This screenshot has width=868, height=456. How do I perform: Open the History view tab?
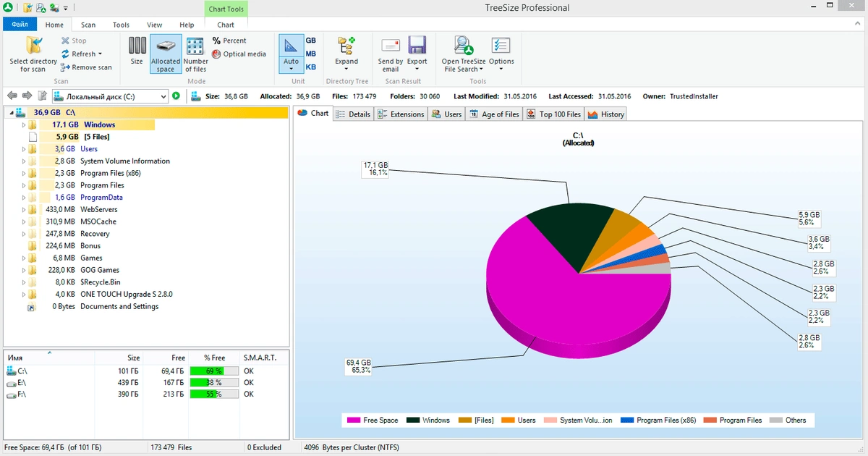(x=605, y=114)
